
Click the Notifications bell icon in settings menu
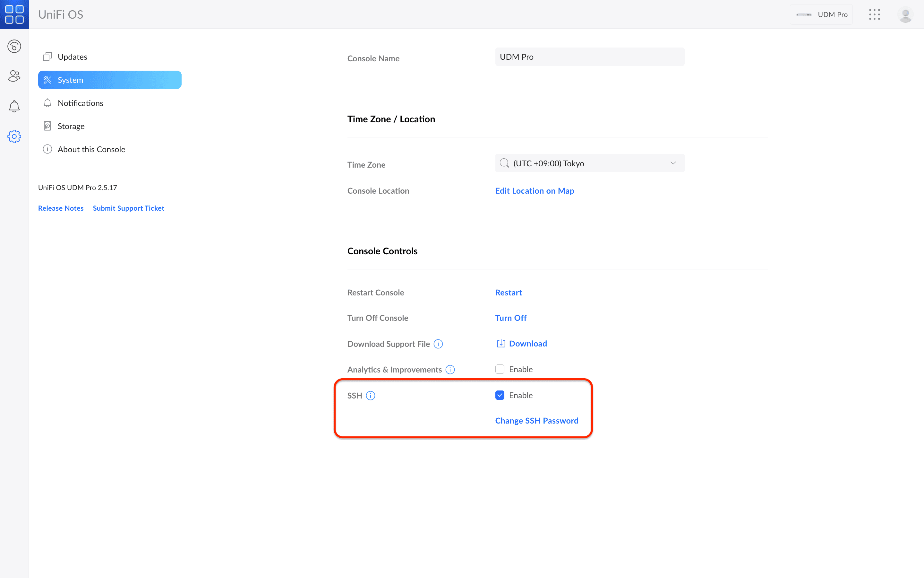click(x=47, y=103)
